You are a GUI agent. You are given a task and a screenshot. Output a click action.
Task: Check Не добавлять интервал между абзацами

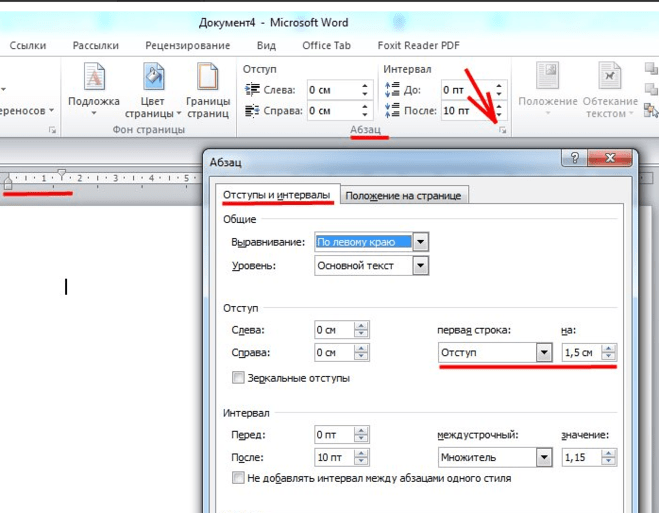[x=238, y=478]
